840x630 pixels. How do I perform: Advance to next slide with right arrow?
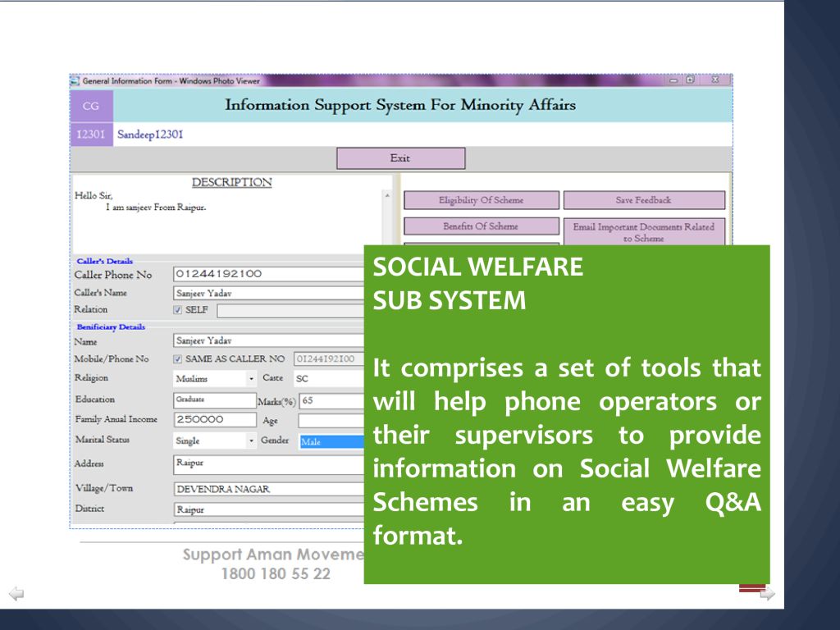tap(768, 595)
